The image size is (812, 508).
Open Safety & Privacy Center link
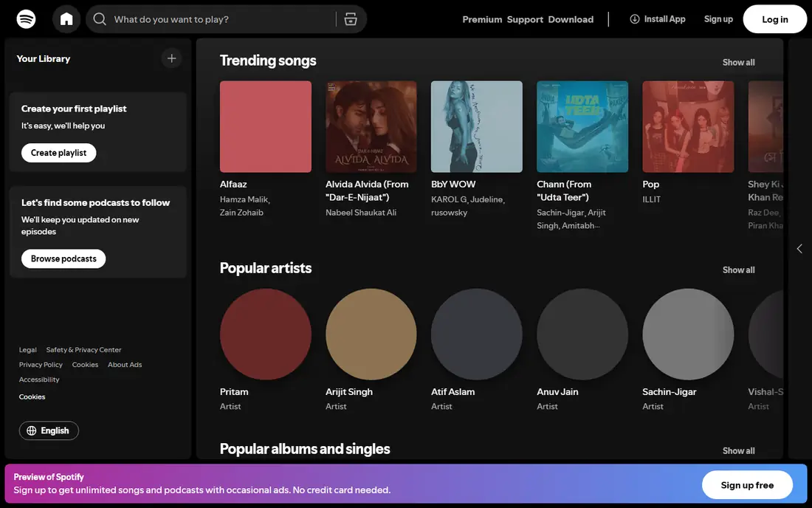click(84, 349)
